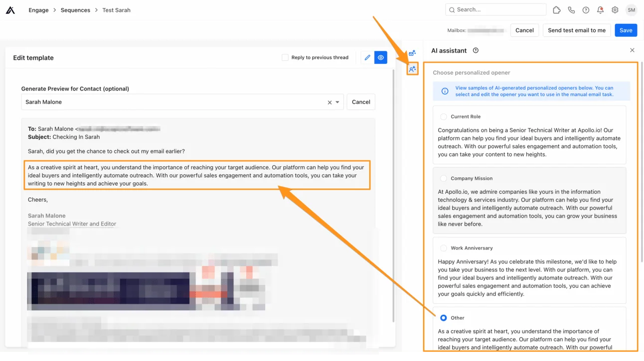Click the Subject line Checking In Sarah
The height and width of the screenshot is (361, 644).
click(64, 137)
